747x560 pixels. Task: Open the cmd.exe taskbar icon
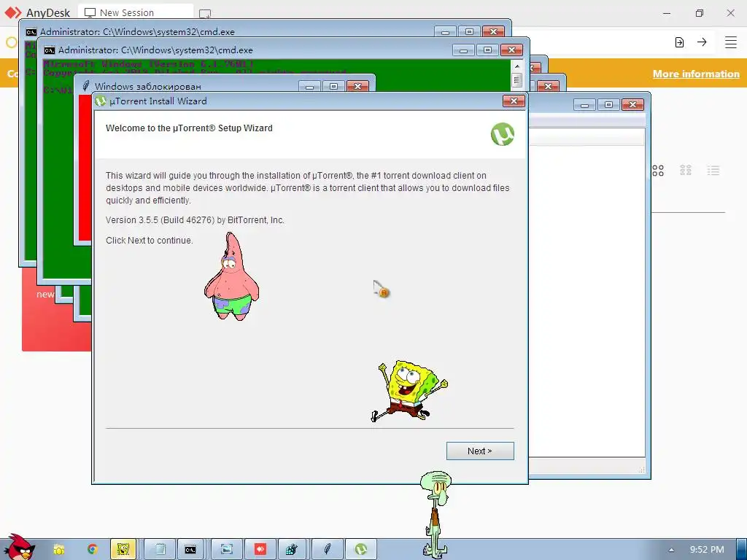point(190,550)
